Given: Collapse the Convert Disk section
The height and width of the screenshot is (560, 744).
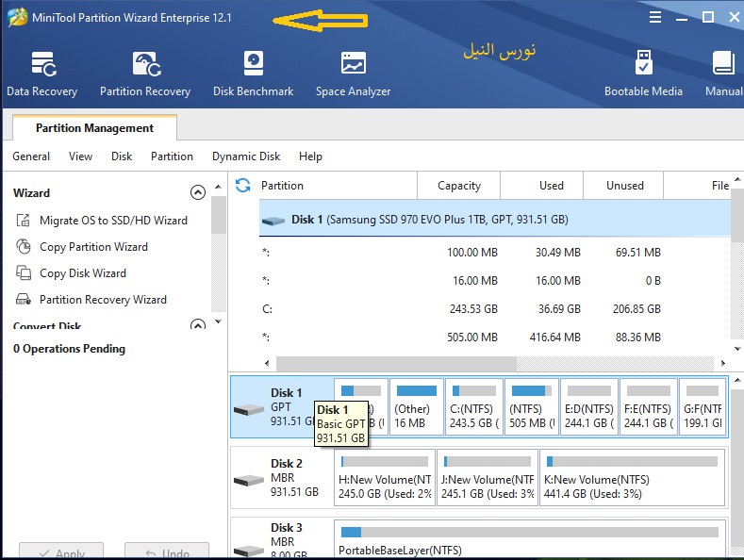Looking at the screenshot, I should pyautogui.click(x=198, y=326).
